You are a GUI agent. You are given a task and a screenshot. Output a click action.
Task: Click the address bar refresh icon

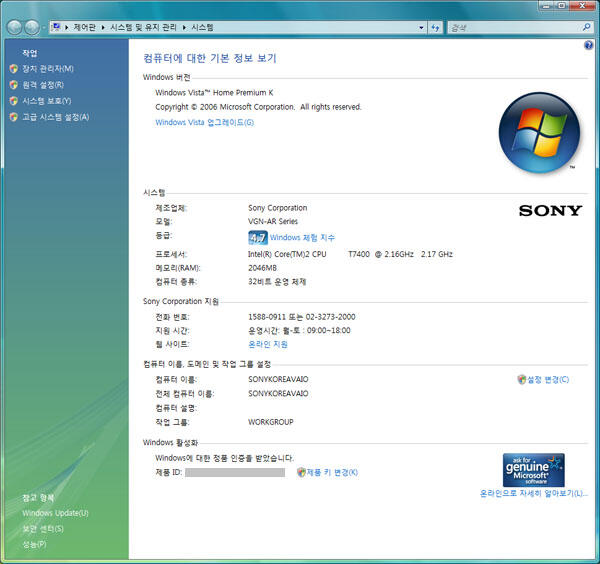tap(435, 27)
